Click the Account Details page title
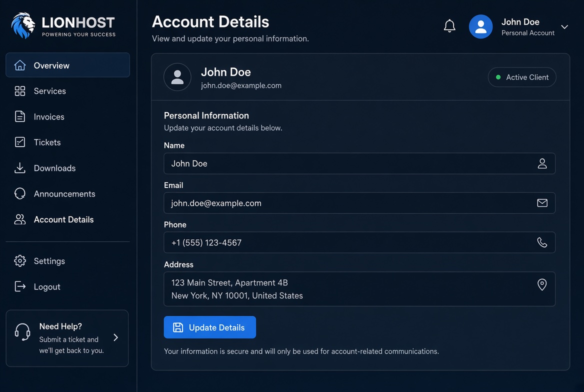The height and width of the screenshot is (392, 584). (210, 21)
